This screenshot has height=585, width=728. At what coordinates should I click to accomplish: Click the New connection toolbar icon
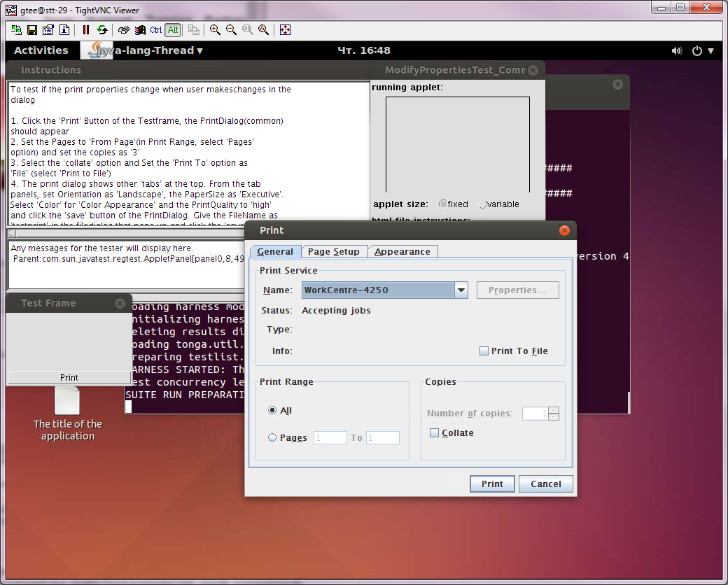[x=15, y=30]
